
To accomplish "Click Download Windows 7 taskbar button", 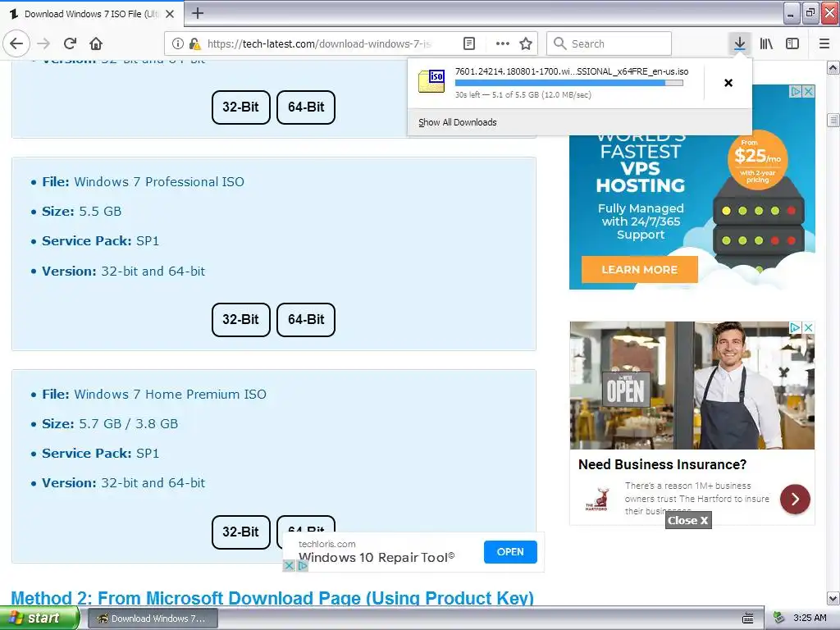I will (x=153, y=619).
